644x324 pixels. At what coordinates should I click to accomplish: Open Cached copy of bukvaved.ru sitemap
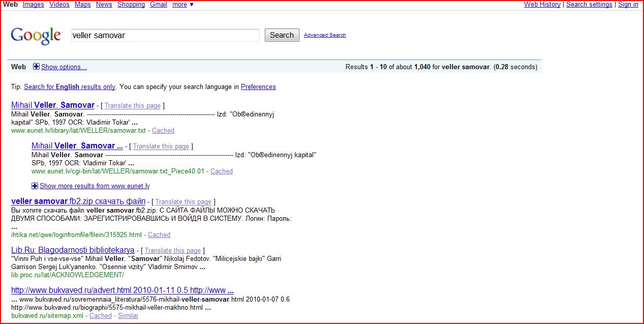pyautogui.click(x=101, y=316)
